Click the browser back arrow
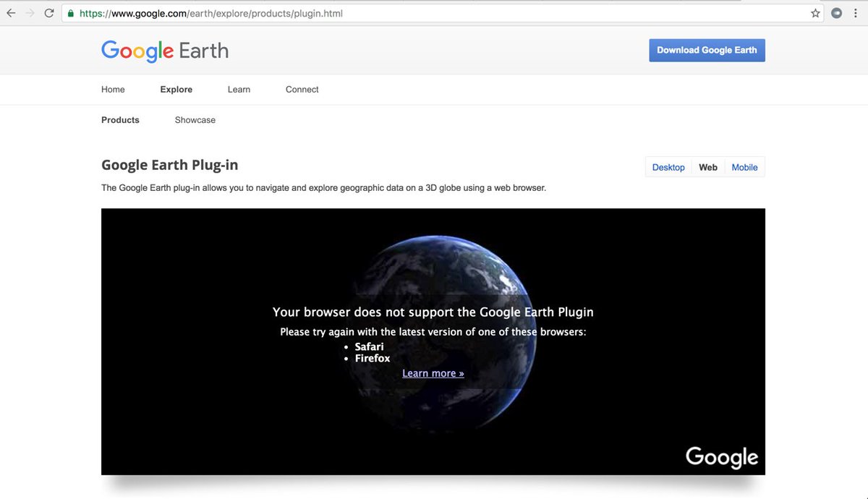The image size is (868, 499). pos(11,13)
